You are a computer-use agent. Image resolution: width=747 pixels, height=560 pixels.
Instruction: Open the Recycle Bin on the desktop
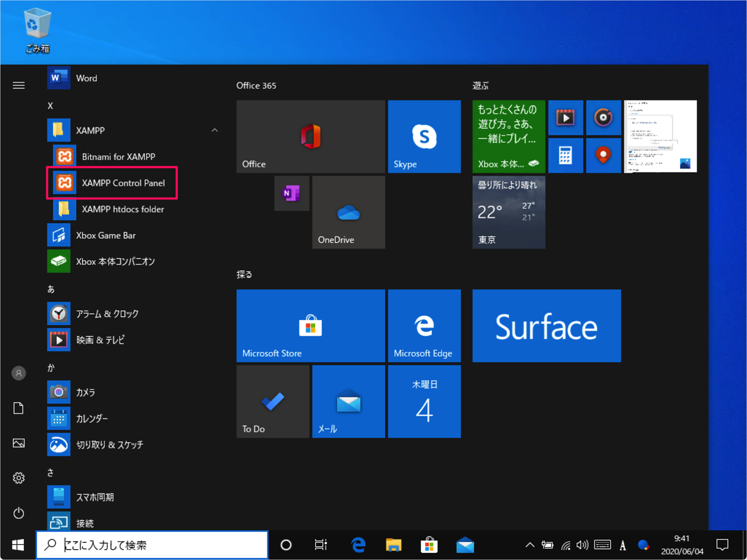tap(37, 31)
